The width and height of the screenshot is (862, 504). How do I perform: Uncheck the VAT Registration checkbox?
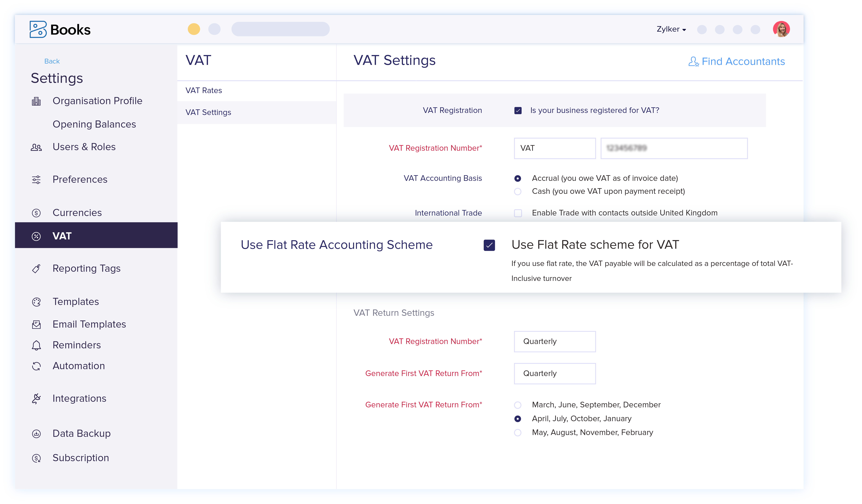tap(518, 110)
